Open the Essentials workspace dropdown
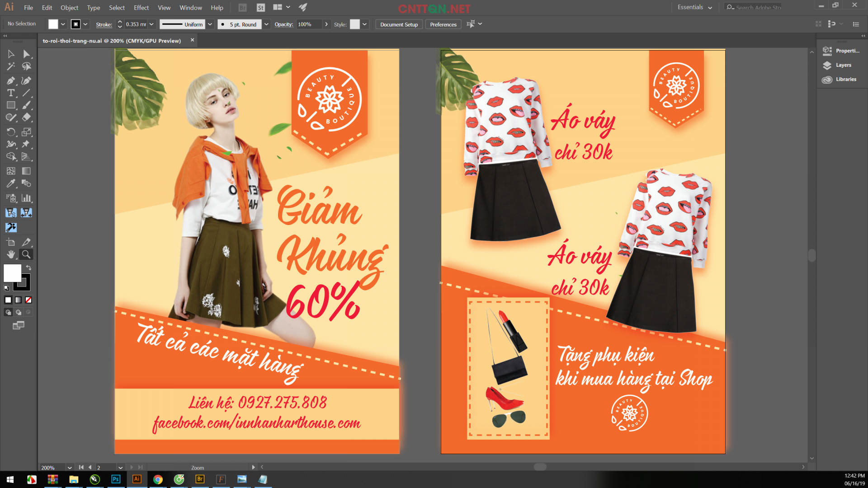 (x=695, y=7)
